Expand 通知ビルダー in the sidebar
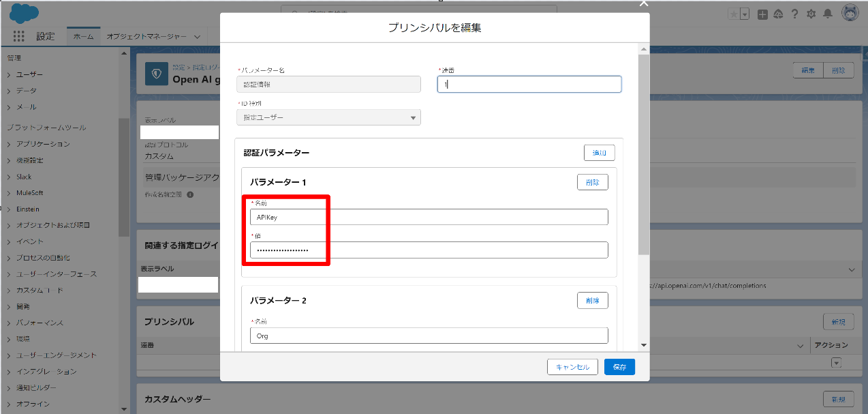This screenshot has height=414, width=868. (x=9, y=387)
